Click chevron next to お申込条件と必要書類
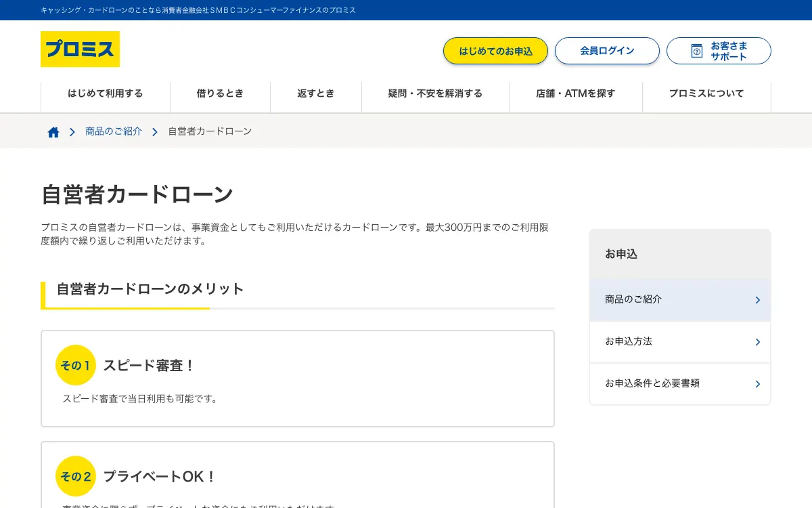This screenshot has width=812, height=508. 757,384
